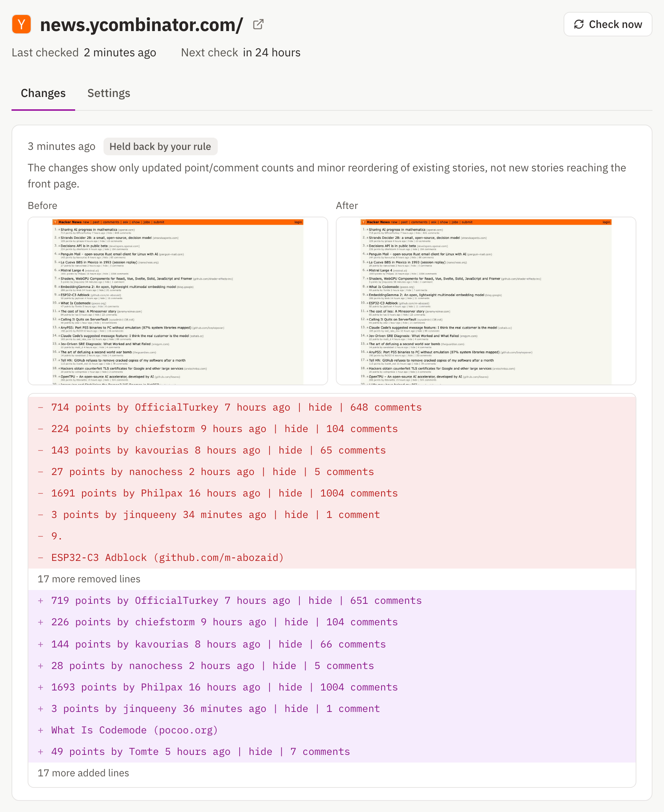Select added line '144 points by kavourias'
This screenshot has height=812, width=664.
[332, 644]
